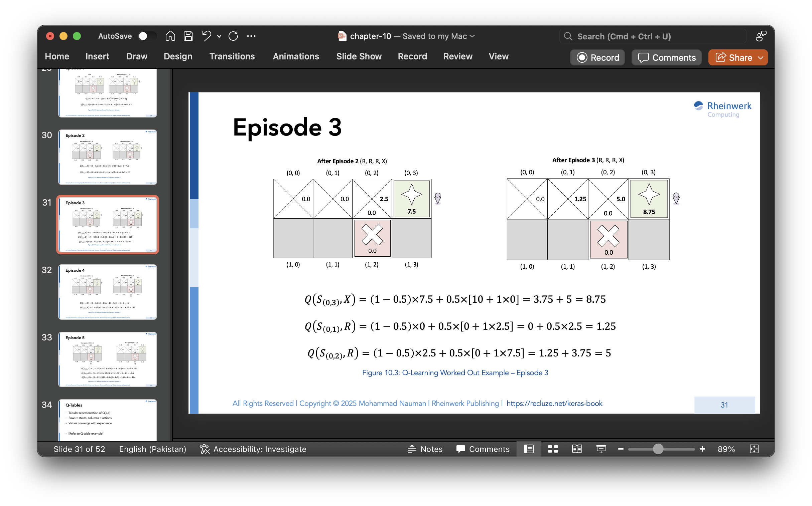812x506 pixels.
Task: Click the Record button
Action: tap(597, 57)
